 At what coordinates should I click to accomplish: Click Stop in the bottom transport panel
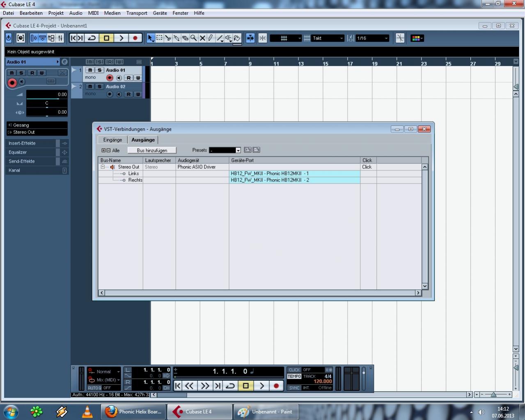click(246, 386)
